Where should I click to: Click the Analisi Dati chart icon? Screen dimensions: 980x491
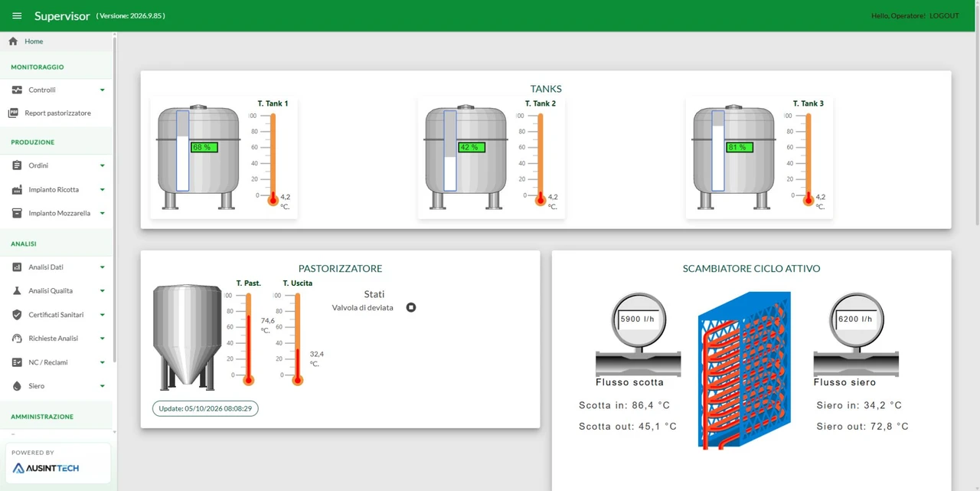[x=17, y=267]
